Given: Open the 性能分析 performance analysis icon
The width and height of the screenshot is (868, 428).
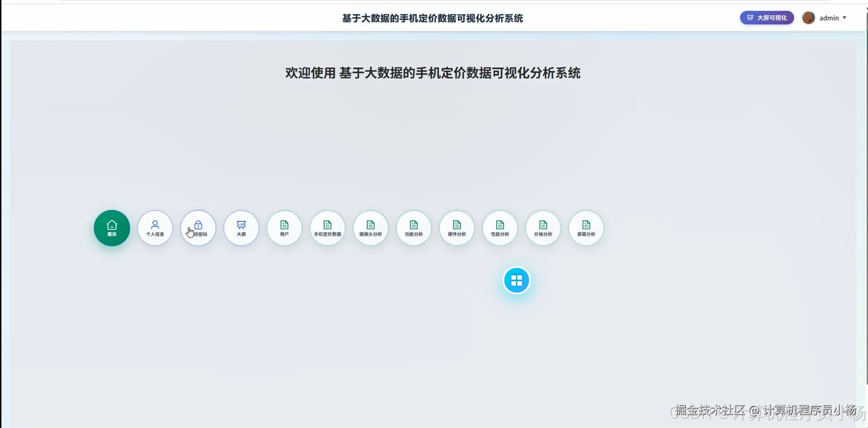Looking at the screenshot, I should point(499,228).
